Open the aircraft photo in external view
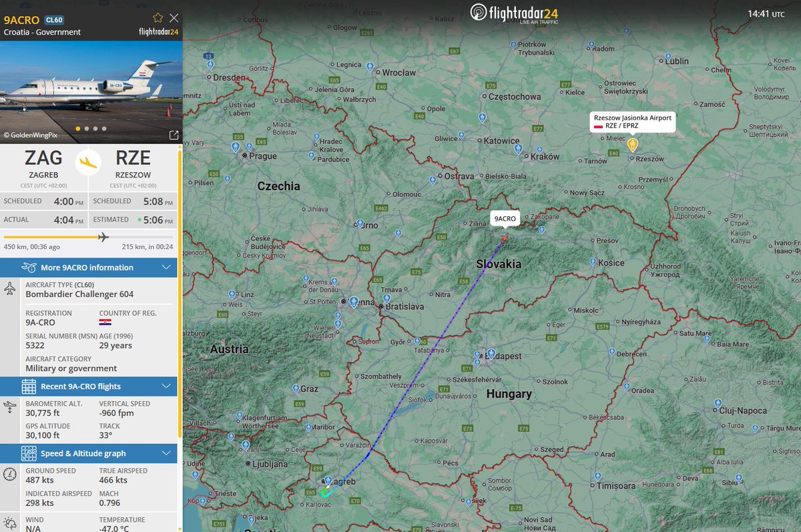 [174, 136]
